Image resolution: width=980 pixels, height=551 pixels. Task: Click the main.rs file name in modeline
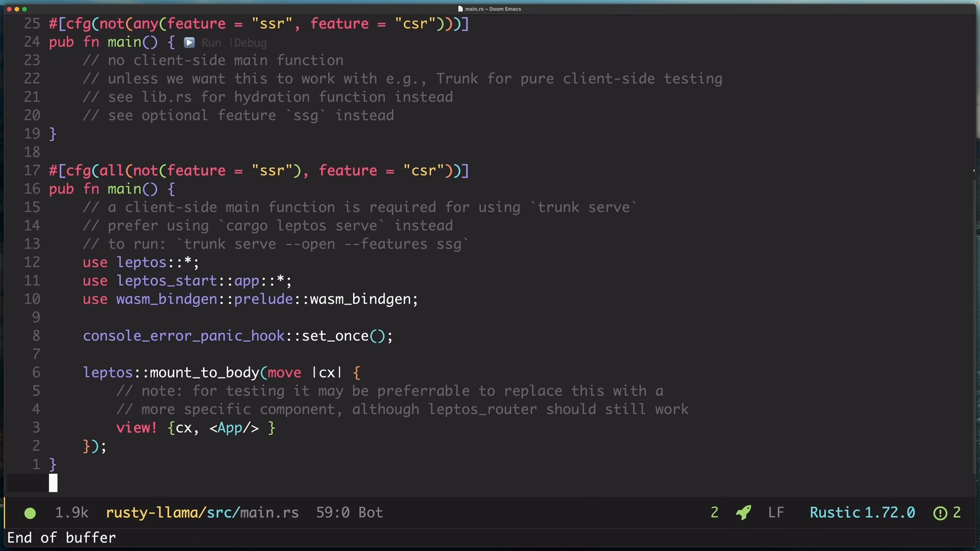(x=269, y=513)
